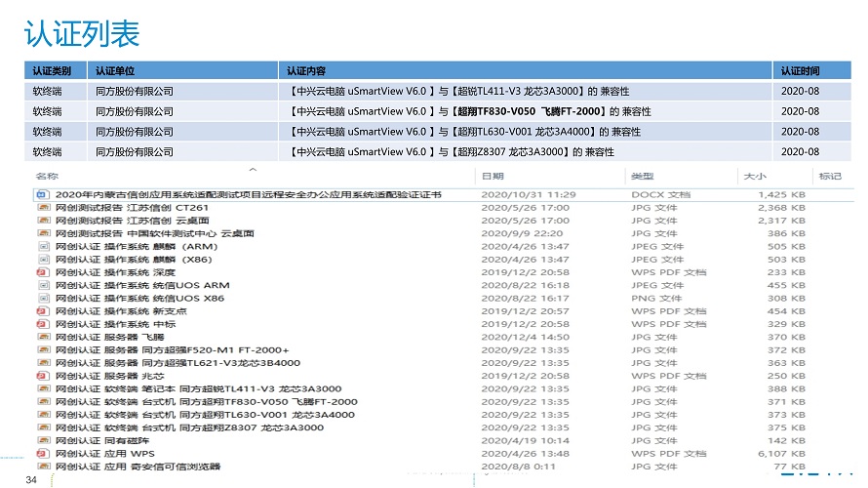Image resolution: width=868 pixels, height=488 pixels.
Task: Click icon for 台式机 同方超翔TF830-V050 飞腾FT-2000
Action: click(43, 401)
